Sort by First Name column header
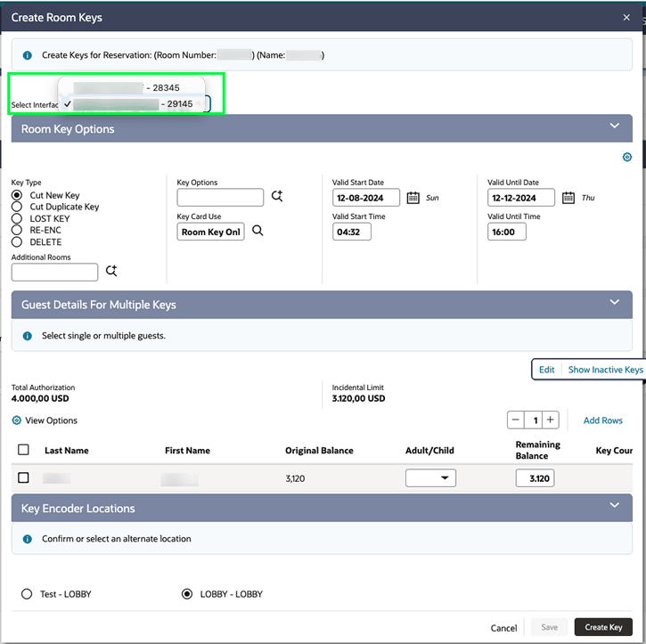646x644 pixels. 187,451
